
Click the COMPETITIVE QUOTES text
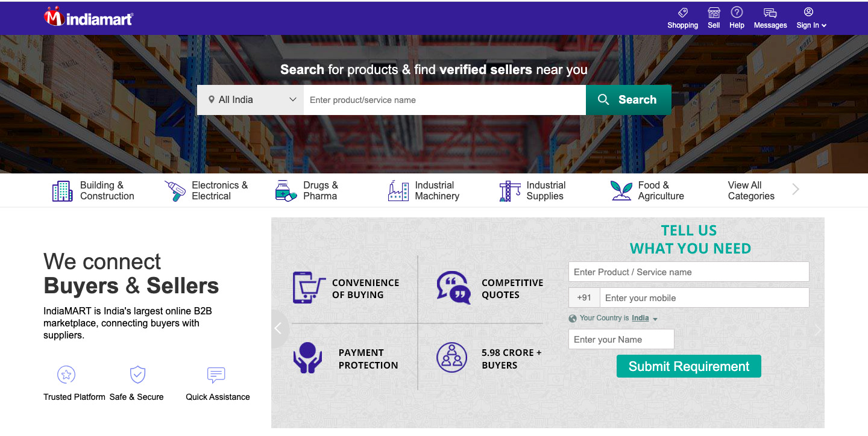pos(512,288)
